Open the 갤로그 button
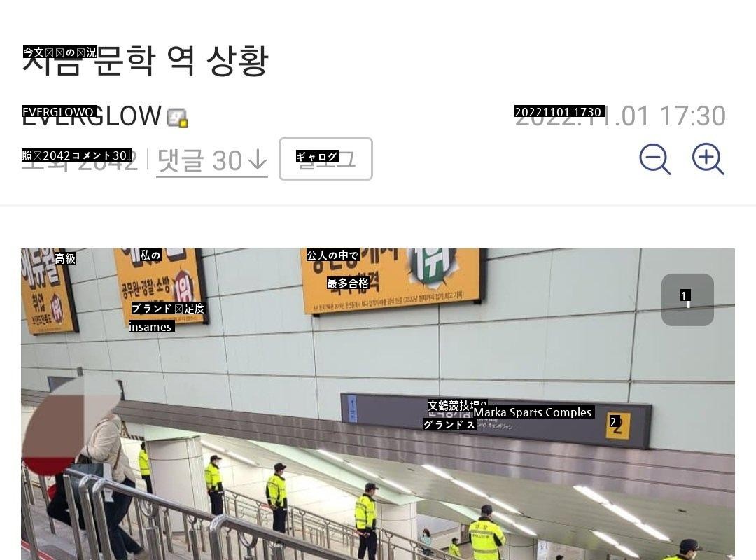Image resolution: width=756 pixels, height=560 pixels. 325,159
